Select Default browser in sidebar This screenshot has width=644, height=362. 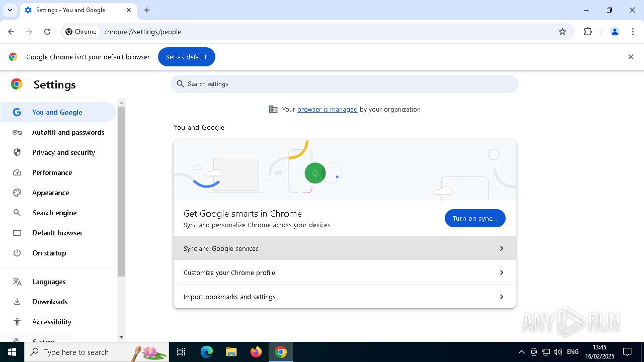58,233
